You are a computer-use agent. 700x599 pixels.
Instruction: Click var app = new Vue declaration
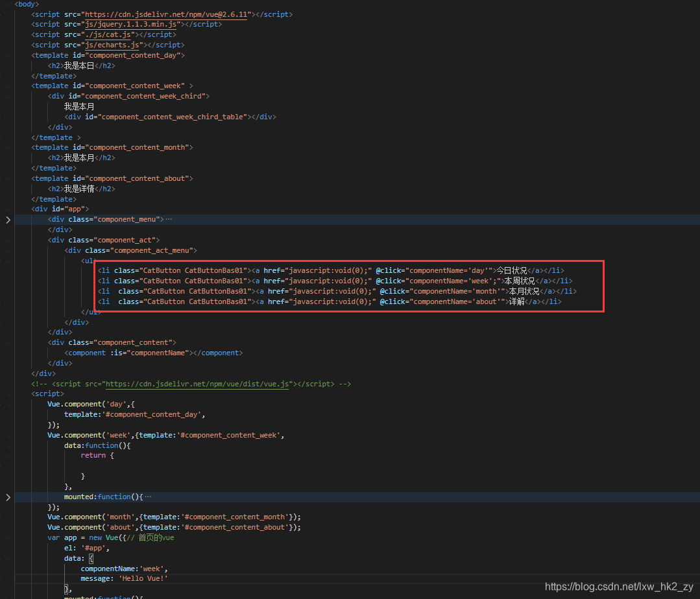(87, 538)
